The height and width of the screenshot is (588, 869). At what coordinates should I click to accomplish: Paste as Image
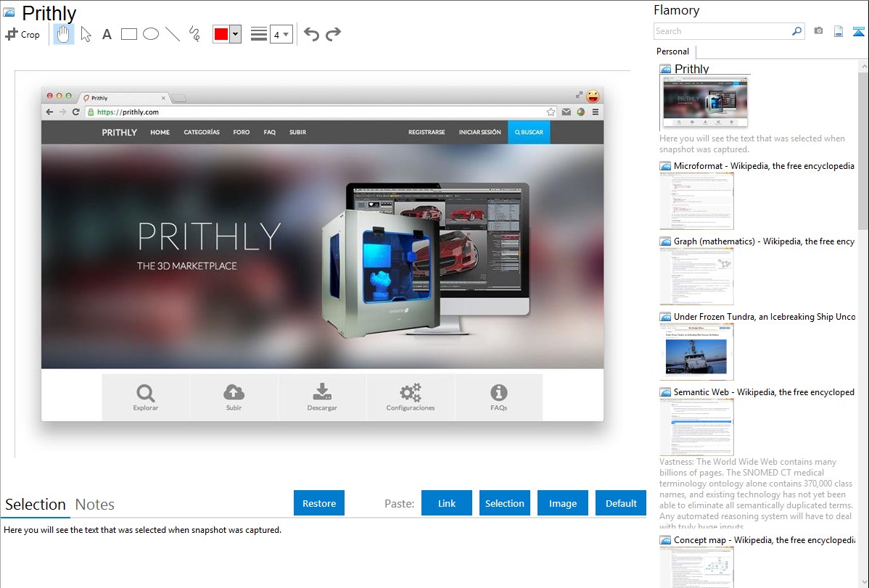pos(563,503)
